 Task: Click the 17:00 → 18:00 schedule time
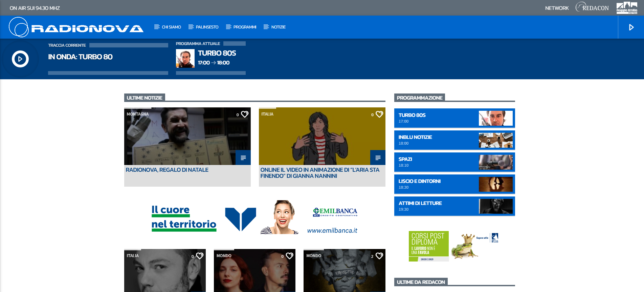(214, 63)
